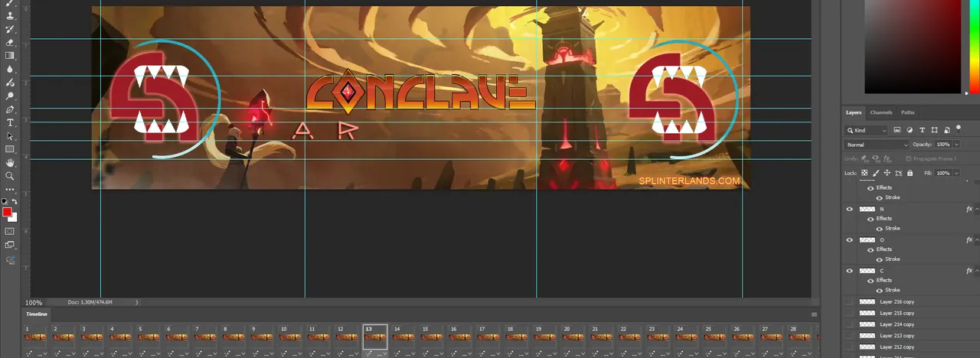Screen dimensions: 980x358
Task: Open the Opacity slider arrow
Action: (x=955, y=145)
